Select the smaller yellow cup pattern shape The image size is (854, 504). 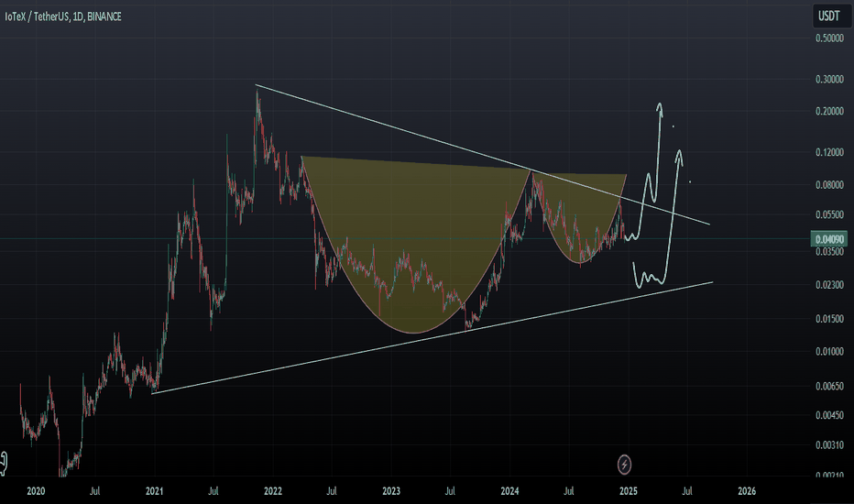click(580, 218)
